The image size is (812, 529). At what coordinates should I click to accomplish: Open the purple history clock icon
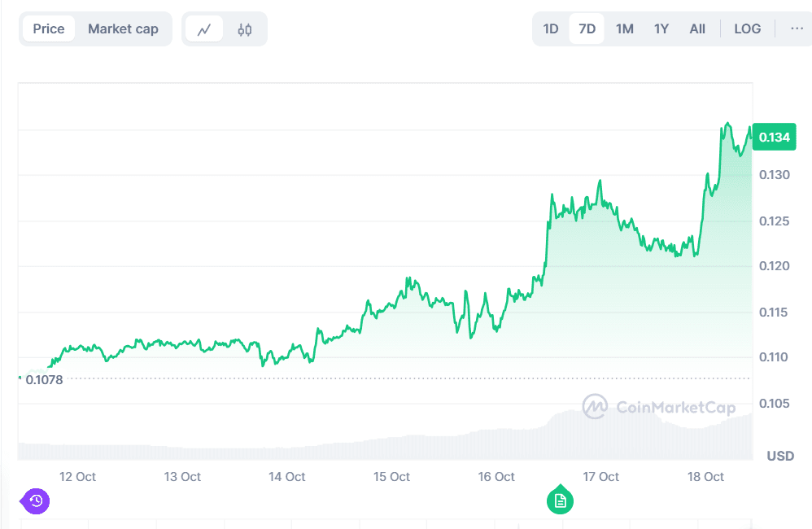pos(34,501)
